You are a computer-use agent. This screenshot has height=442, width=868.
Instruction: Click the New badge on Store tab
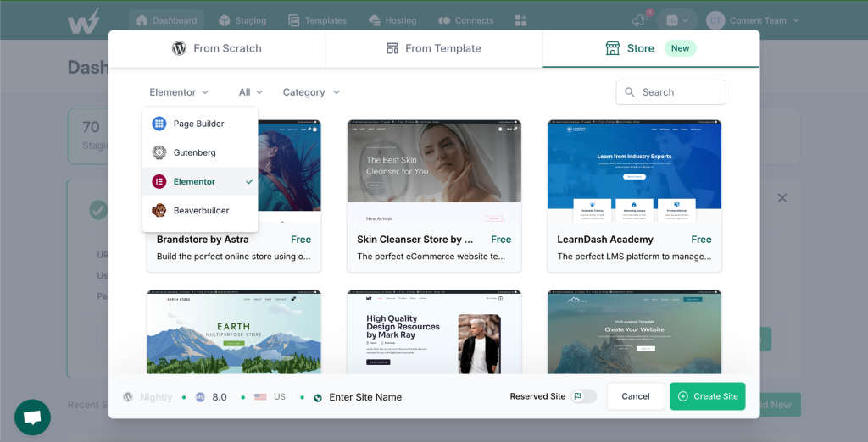point(680,48)
